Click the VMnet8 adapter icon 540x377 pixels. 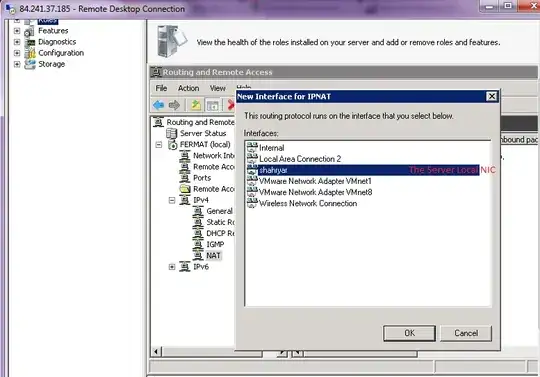(x=252, y=192)
